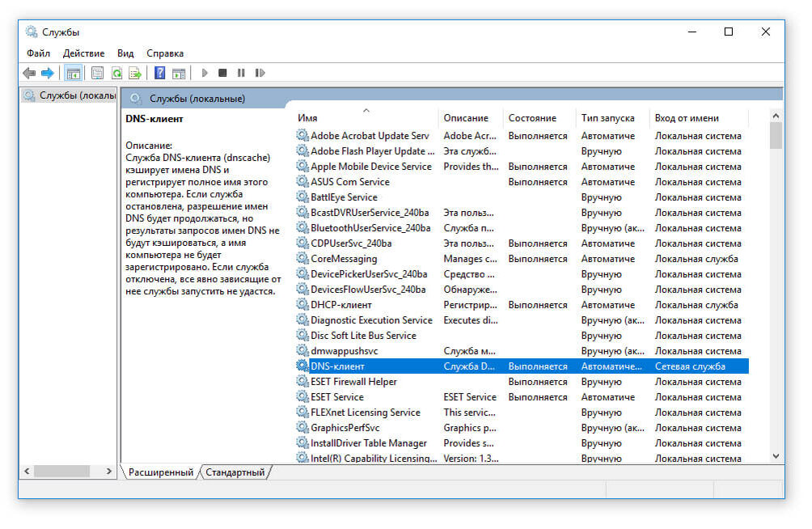
Task: Refresh the services list via toolbar icon
Action: point(117,73)
